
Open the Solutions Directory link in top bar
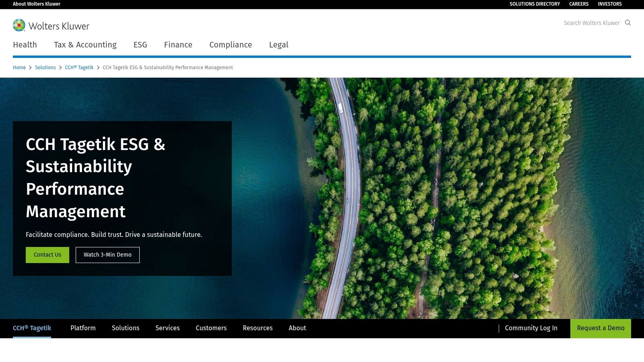[x=535, y=4]
